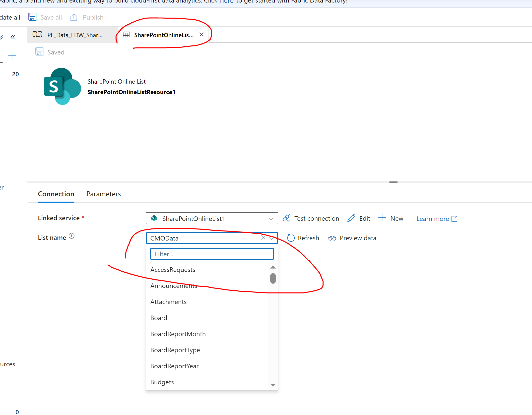Viewport: 532px width, 415px height.
Task: Open the Learn more link
Action: (433, 218)
